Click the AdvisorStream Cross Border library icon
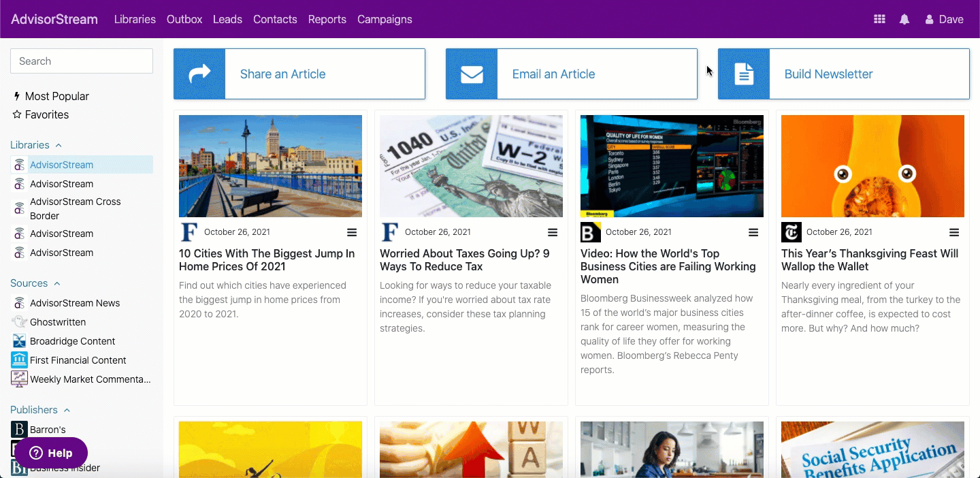Viewport: 980px width, 478px height. click(19, 209)
